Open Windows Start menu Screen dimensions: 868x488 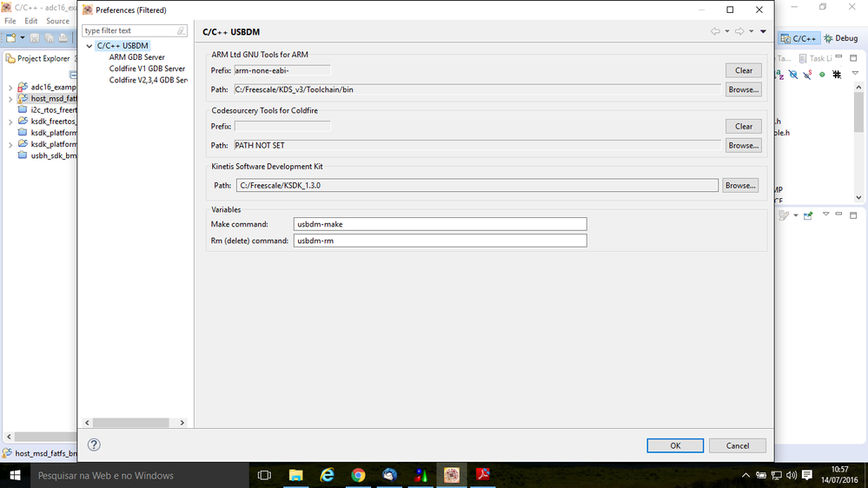pos(15,475)
